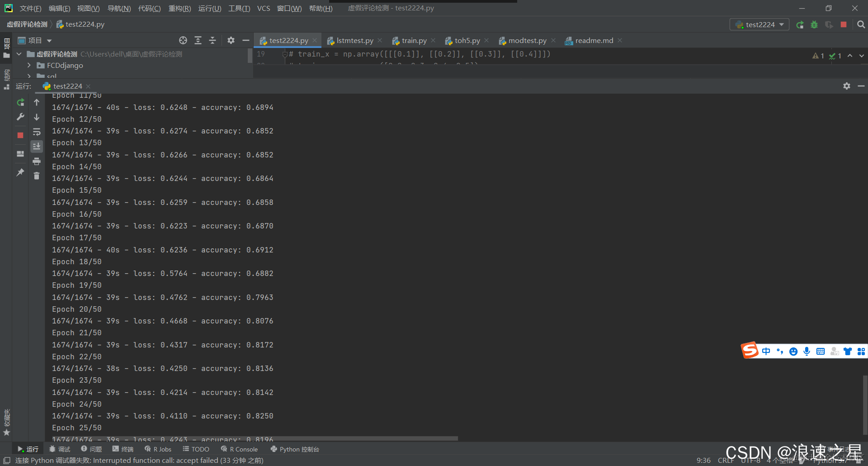Clear all console output with trash icon
This screenshot has height=466, width=868.
(37, 176)
